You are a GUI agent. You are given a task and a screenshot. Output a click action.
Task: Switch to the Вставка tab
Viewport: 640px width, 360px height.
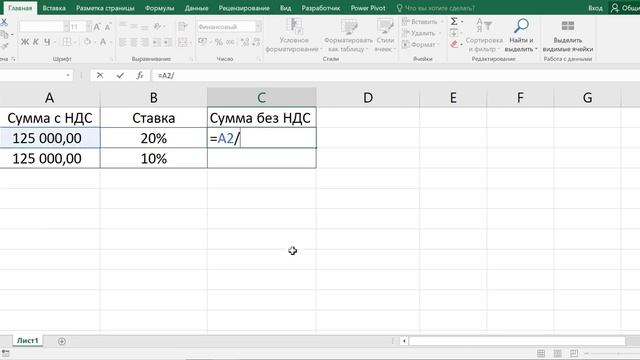pyautogui.click(x=54, y=8)
